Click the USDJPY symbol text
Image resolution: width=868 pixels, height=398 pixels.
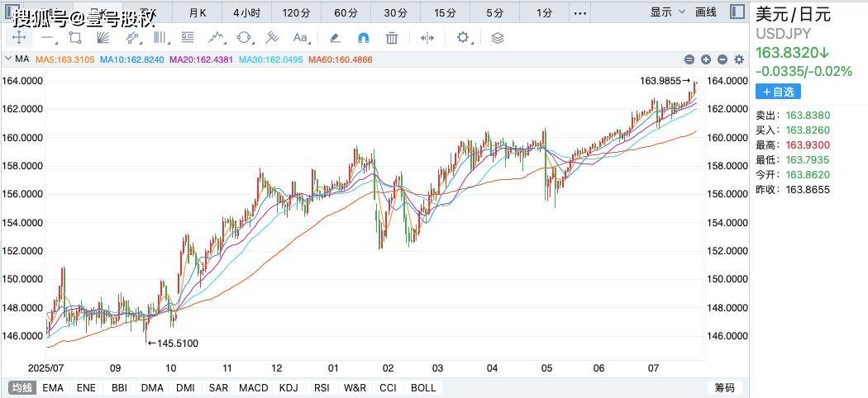click(x=784, y=34)
